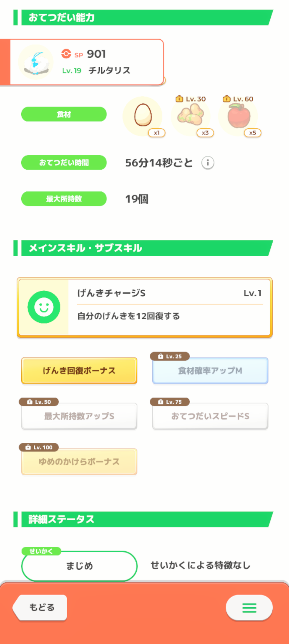
Task: Tap the Poké Ball SP icon
Action: pyautogui.click(x=66, y=54)
